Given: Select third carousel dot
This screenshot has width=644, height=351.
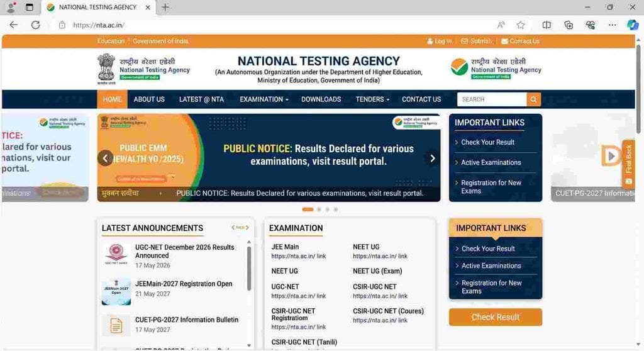Looking at the screenshot, I should tap(327, 209).
